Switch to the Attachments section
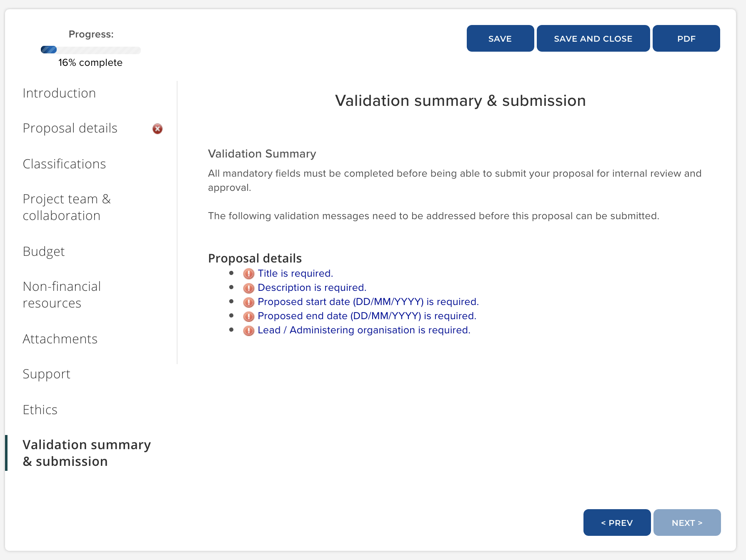This screenshot has height=560, width=746. [60, 339]
